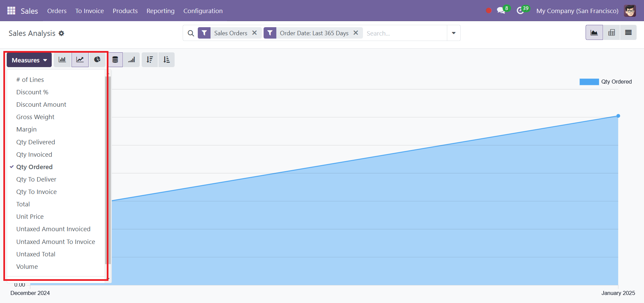The width and height of the screenshot is (644, 303).
Task: Open the My Company (San Francisco) switcher
Action: coord(577,11)
